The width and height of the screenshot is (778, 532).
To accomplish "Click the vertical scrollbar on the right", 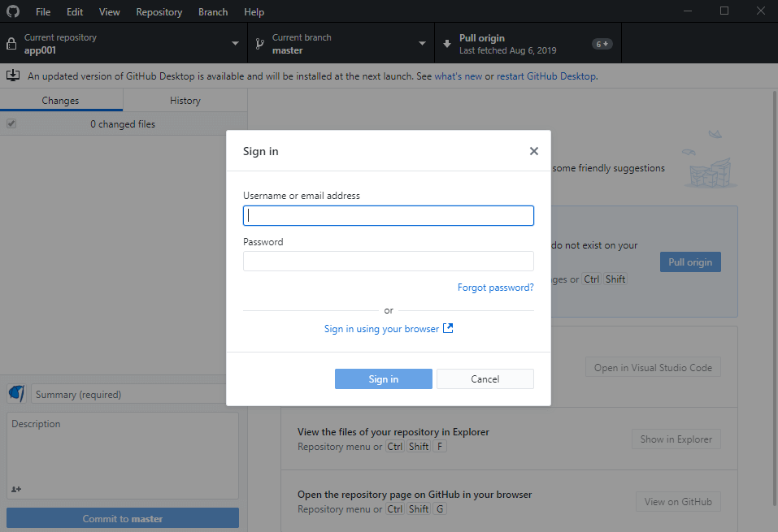I will [774, 297].
